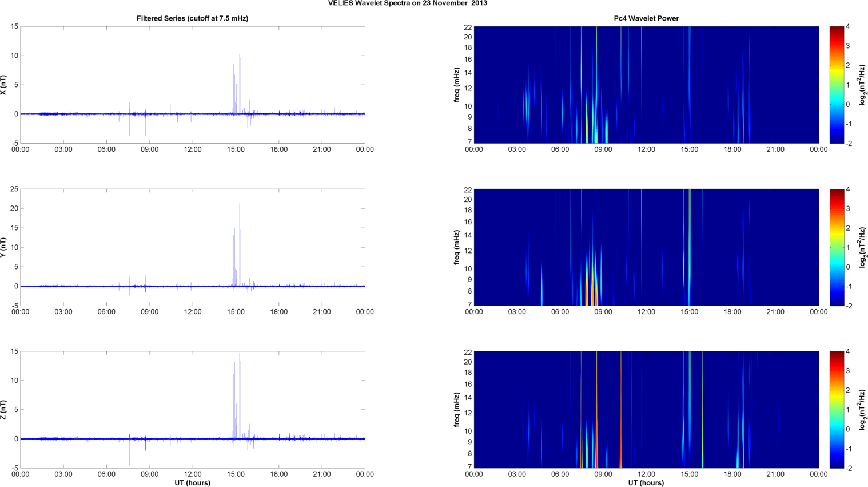Click the UT (hours) label under Z series
Viewport: 868px width, 487px height.
(192, 482)
